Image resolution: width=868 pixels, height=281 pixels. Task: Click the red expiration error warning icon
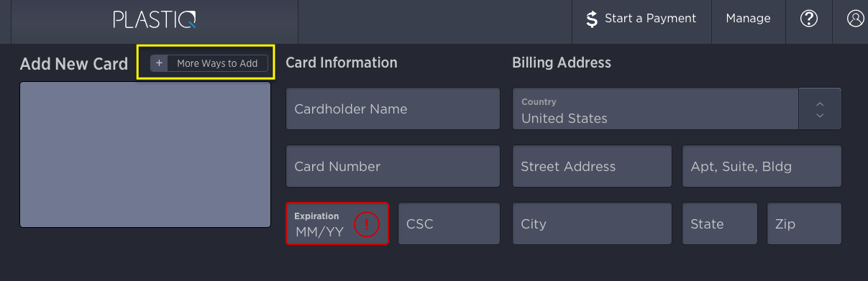click(x=367, y=225)
